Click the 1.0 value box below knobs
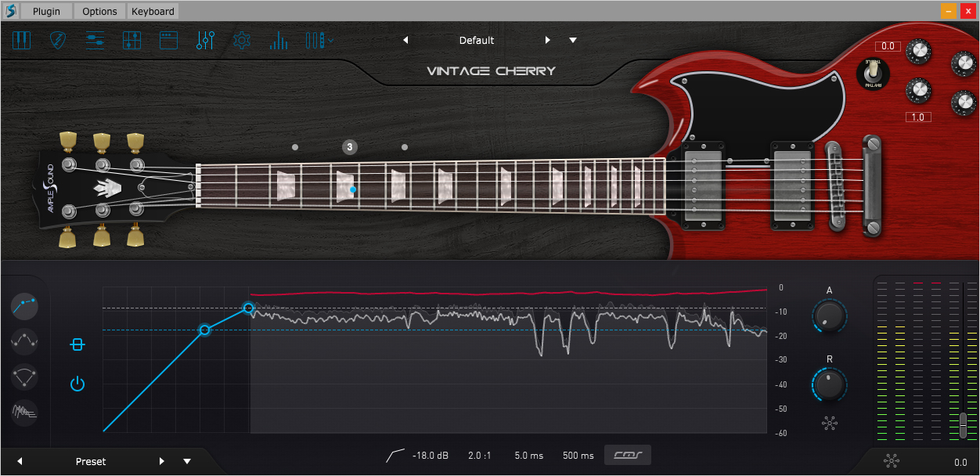Viewport: 980px width, 476px height. (x=917, y=117)
